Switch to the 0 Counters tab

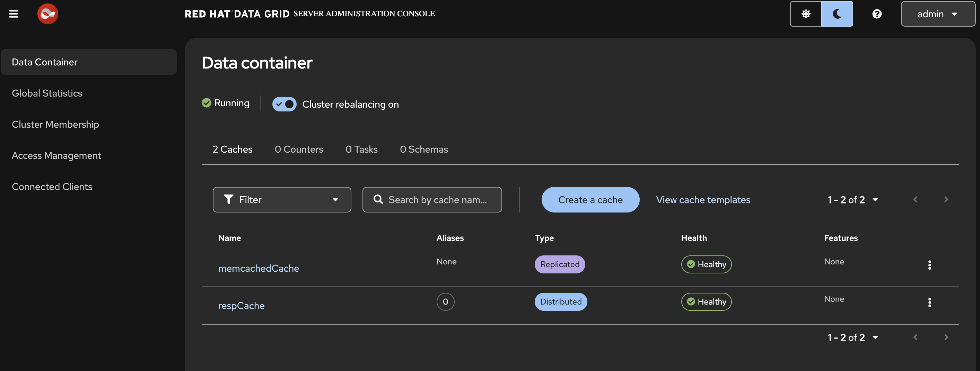click(299, 150)
